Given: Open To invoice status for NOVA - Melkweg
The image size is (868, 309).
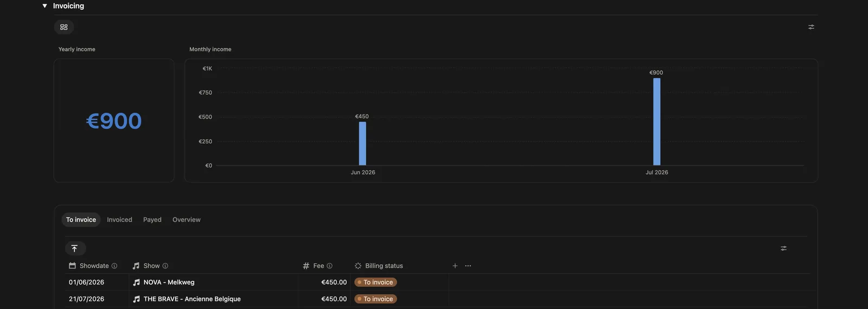Looking at the screenshot, I should coord(375,282).
